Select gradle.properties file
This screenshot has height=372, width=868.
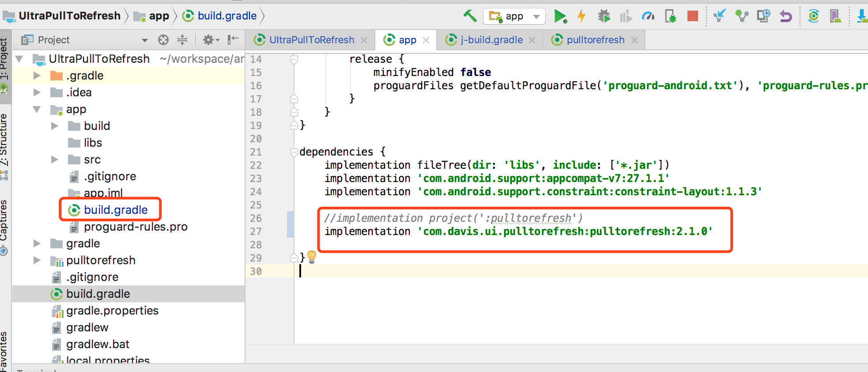(x=112, y=311)
